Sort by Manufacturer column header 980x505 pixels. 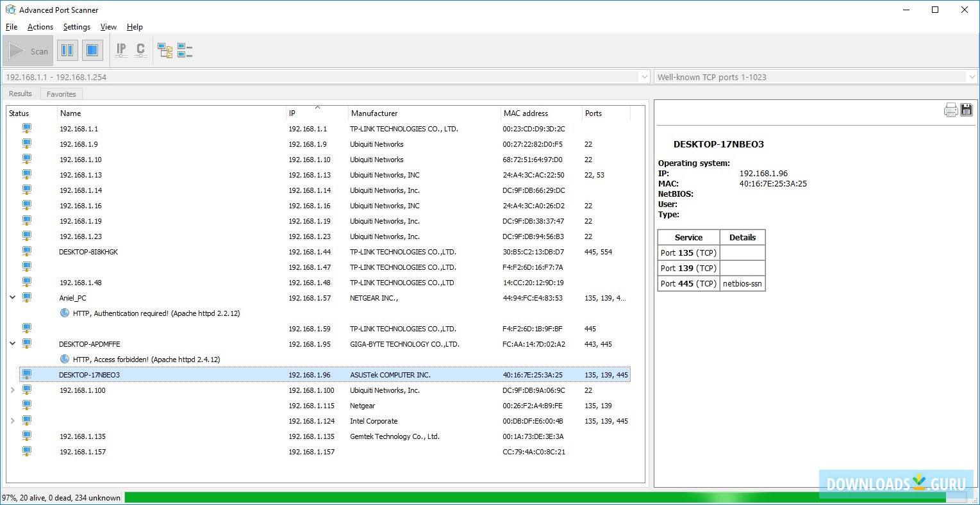click(x=374, y=113)
